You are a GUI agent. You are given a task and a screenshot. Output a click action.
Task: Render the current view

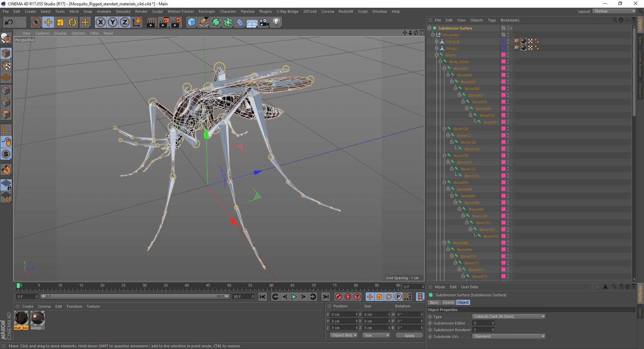(x=152, y=22)
